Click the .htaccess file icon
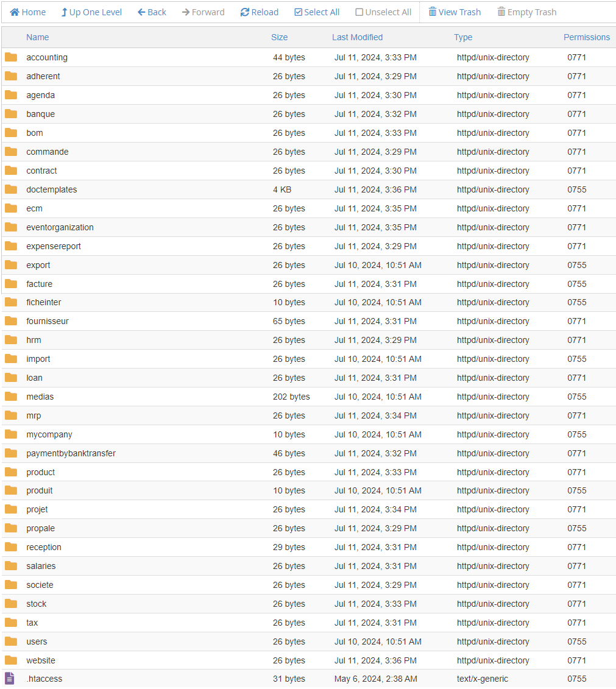The width and height of the screenshot is (616, 689). 10,679
